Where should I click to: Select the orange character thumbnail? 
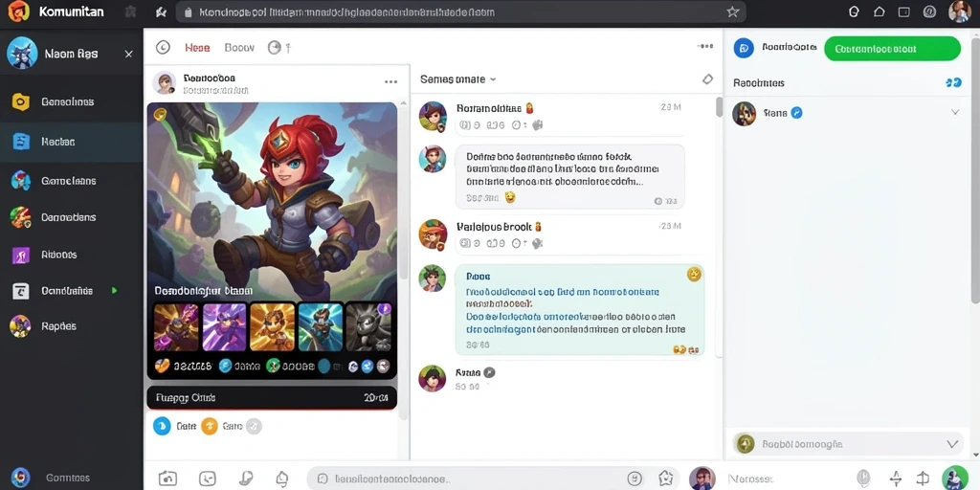point(272,326)
